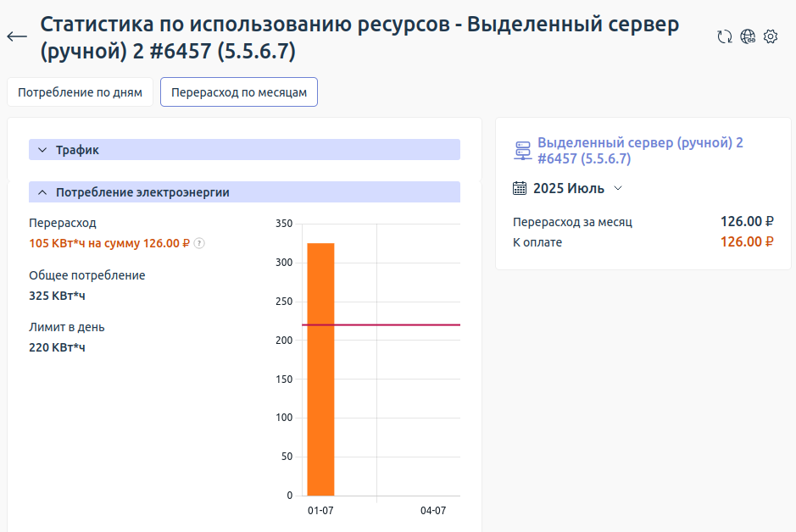
Task: Click the back arrow icon
Action: (x=16, y=36)
